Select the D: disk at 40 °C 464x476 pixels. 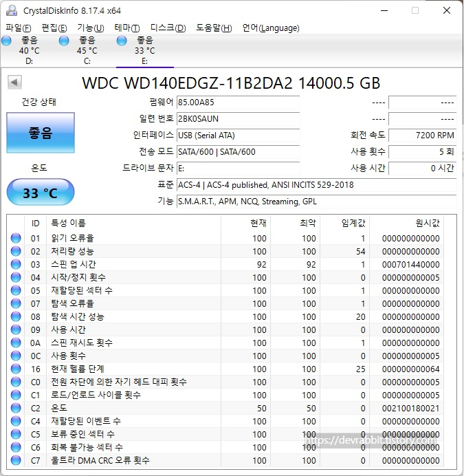point(29,50)
